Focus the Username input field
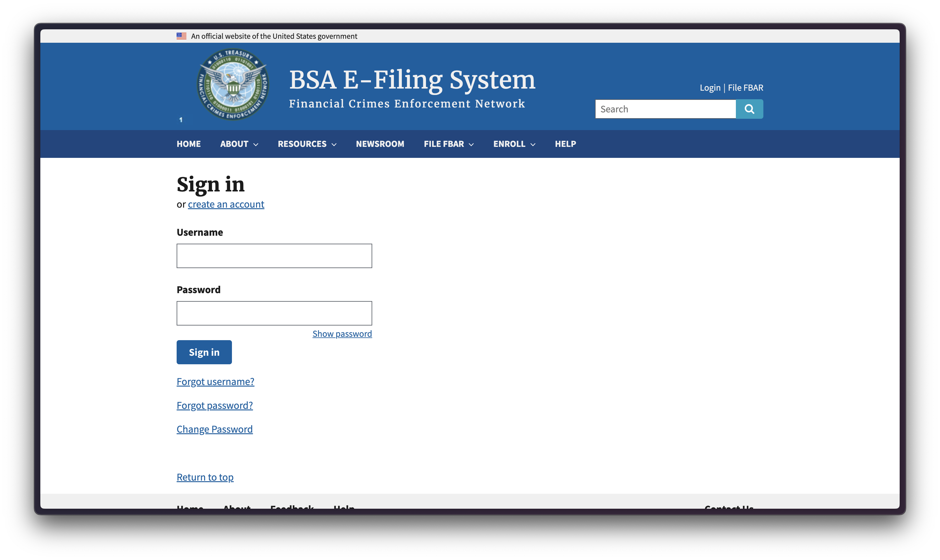The image size is (940, 560). point(274,256)
